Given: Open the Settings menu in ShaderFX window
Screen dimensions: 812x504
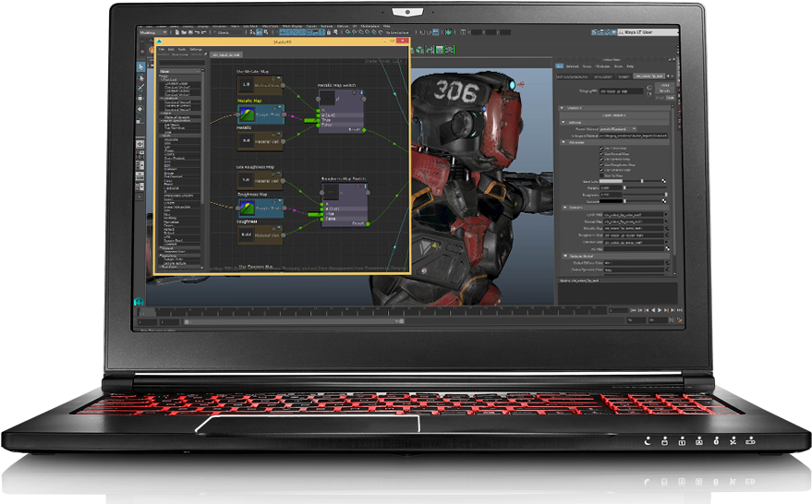Looking at the screenshot, I should (x=196, y=49).
